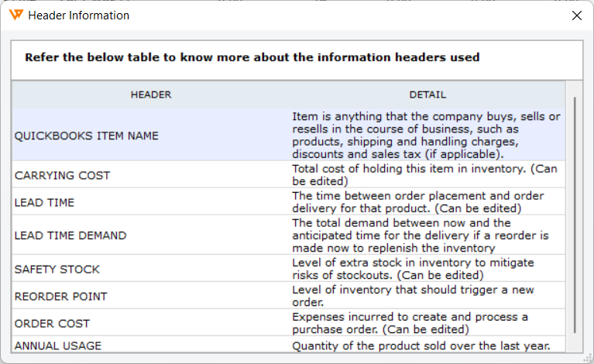Viewport: 594px width, 364px height.
Task: Select the ANNUAL USAGE header cell
Action: (x=151, y=345)
